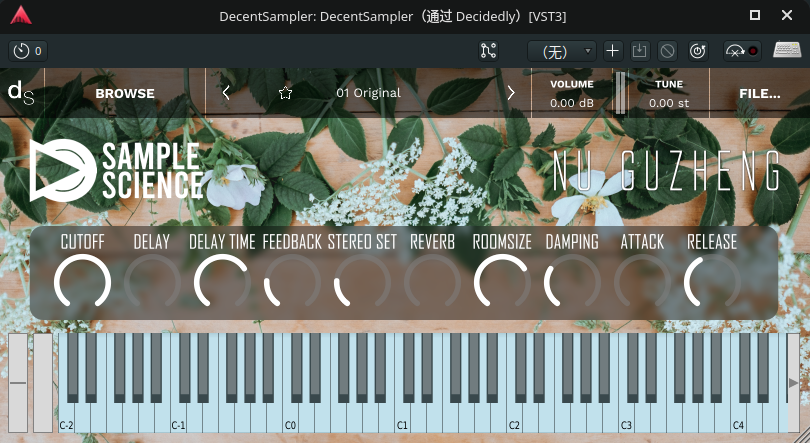Play the C-1 key on keyboard

[178, 418]
